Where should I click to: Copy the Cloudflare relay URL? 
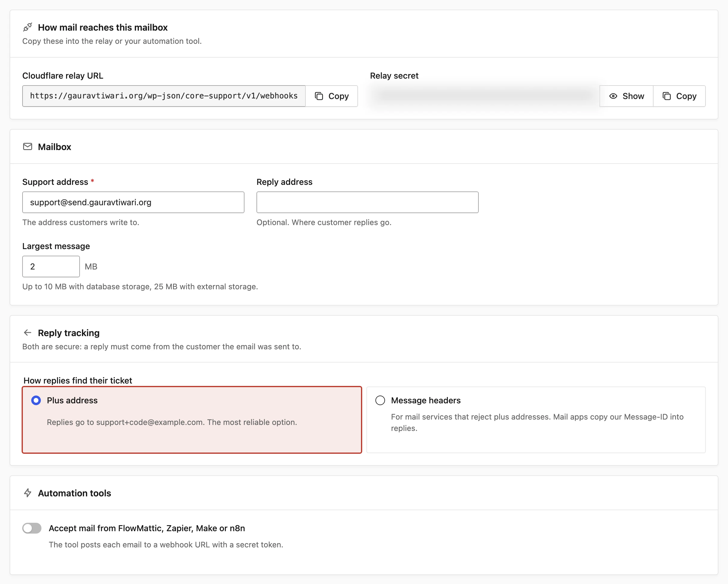(331, 96)
